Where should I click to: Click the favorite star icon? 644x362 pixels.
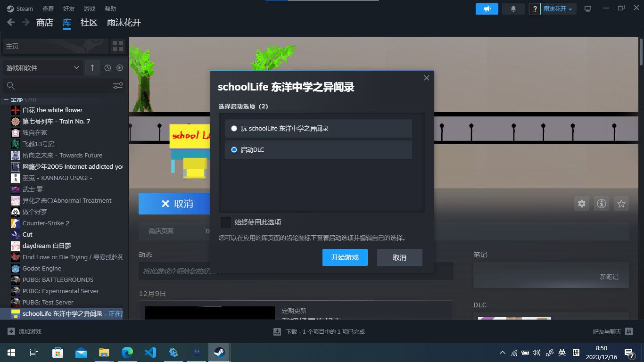click(621, 204)
